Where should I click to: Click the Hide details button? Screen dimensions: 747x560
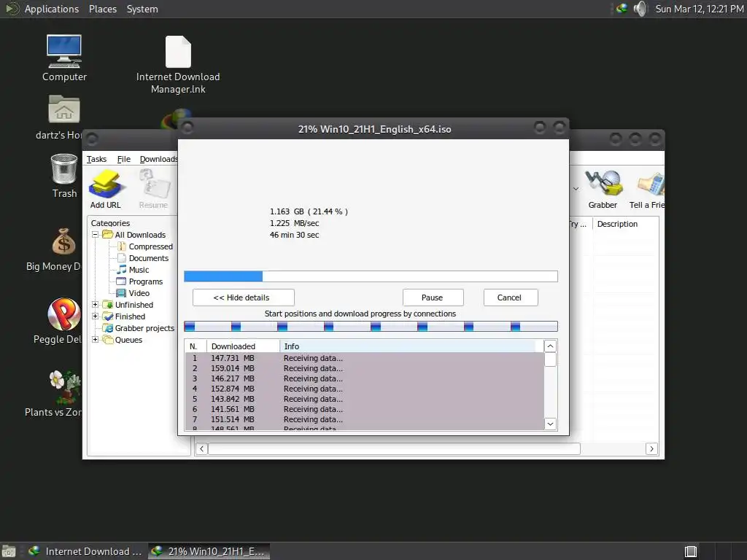244,297
